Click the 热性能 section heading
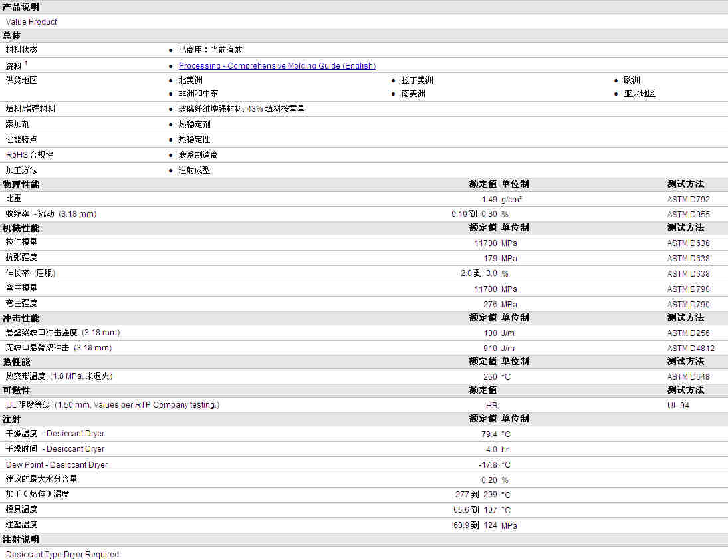 [x=17, y=362]
